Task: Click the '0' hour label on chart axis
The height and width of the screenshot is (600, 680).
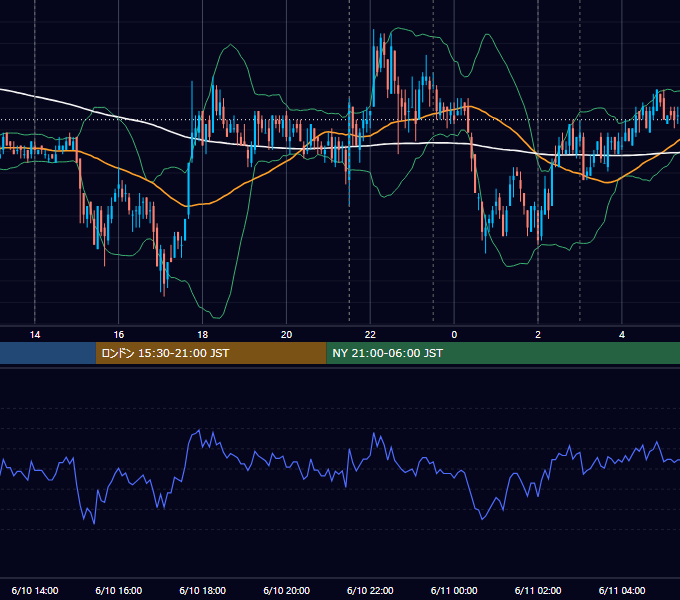Action: pyautogui.click(x=454, y=335)
